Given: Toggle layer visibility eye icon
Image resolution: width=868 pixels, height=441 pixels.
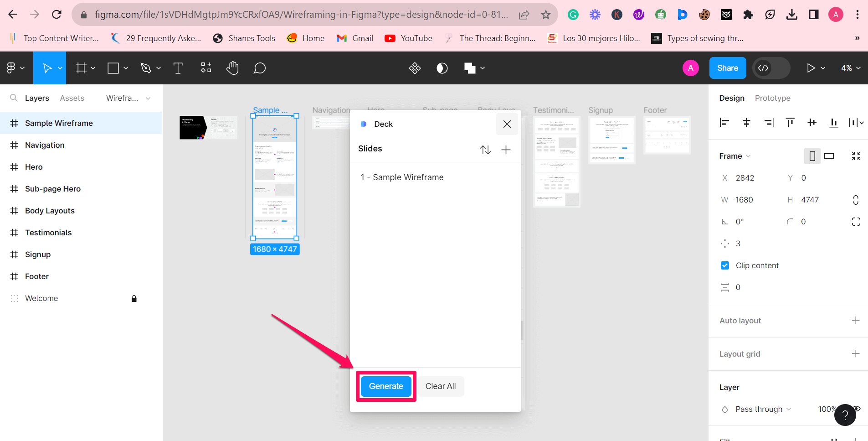Looking at the screenshot, I should pyautogui.click(x=857, y=409).
